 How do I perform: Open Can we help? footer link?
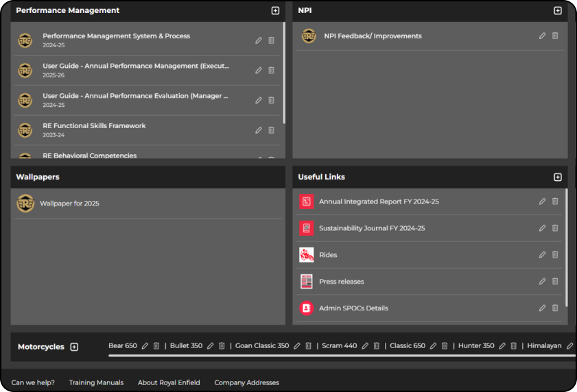pyautogui.click(x=33, y=382)
